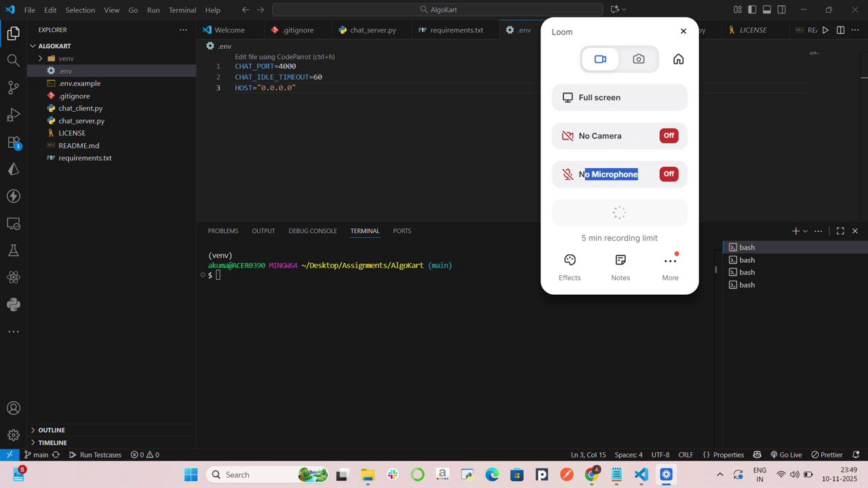Viewport: 868px width, 488px height.
Task: Open the Run and Debug view
Action: 13,115
